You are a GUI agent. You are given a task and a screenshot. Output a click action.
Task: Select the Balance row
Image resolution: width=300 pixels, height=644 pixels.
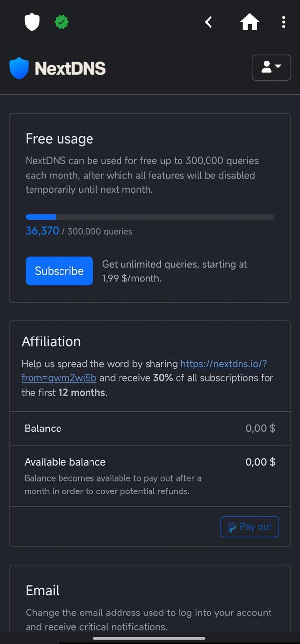[x=43, y=428]
